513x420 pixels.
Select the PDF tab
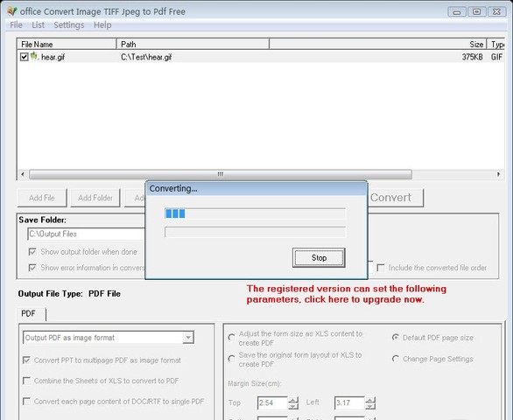32,314
